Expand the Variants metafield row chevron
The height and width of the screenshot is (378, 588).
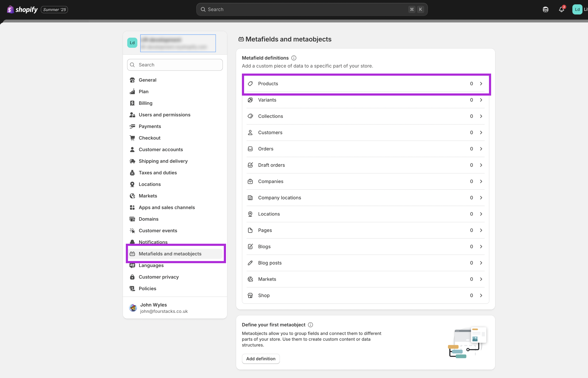pyautogui.click(x=481, y=100)
